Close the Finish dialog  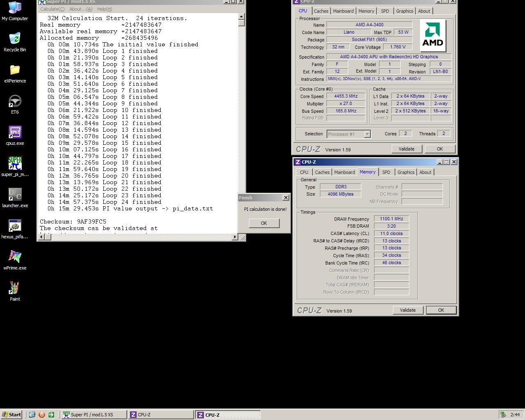(x=286, y=198)
